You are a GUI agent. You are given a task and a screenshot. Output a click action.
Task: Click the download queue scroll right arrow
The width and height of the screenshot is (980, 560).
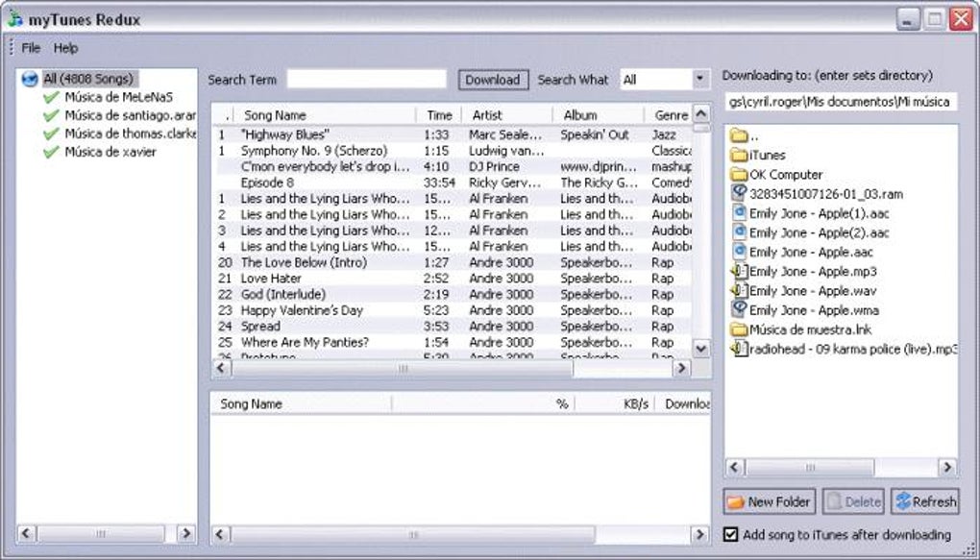pos(700,534)
